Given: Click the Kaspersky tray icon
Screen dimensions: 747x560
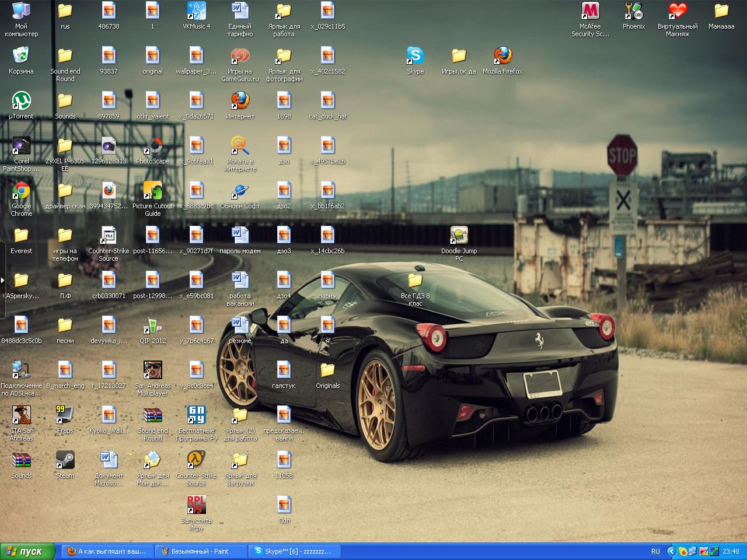Looking at the screenshot, I should 703,551.
